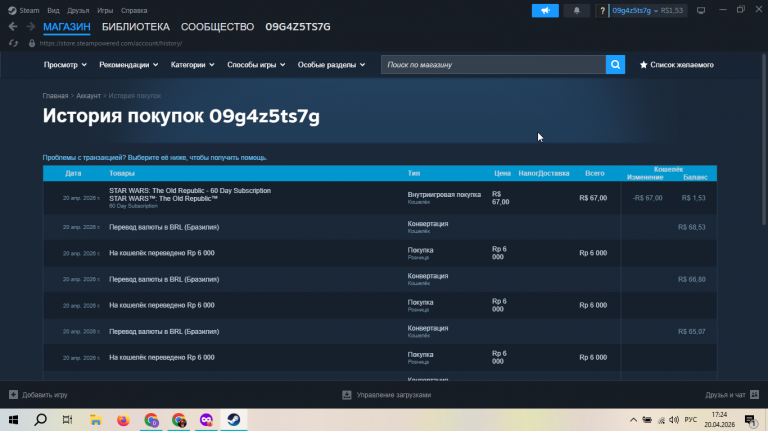Image resolution: width=768 pixels, height=431 pixels.
Task: Open the Игры menu
Action: coord(105,10)
